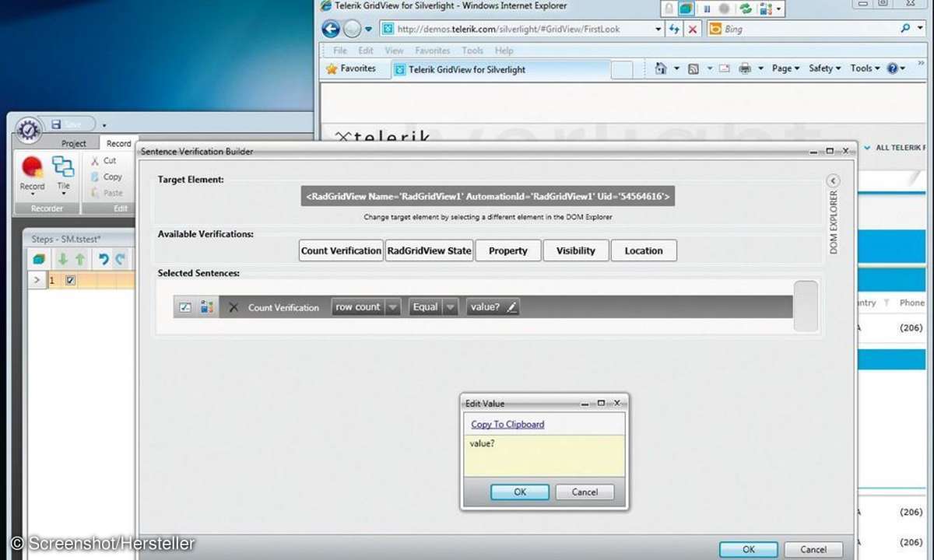Image resolution: width=934 pixels, height=560 pixels.
Task: Open the Tools dropdown in IE command bar
Action: (x=865, y=68)
